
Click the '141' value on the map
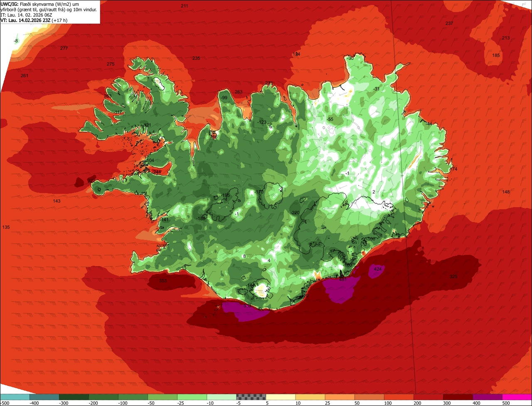(165, 220)
